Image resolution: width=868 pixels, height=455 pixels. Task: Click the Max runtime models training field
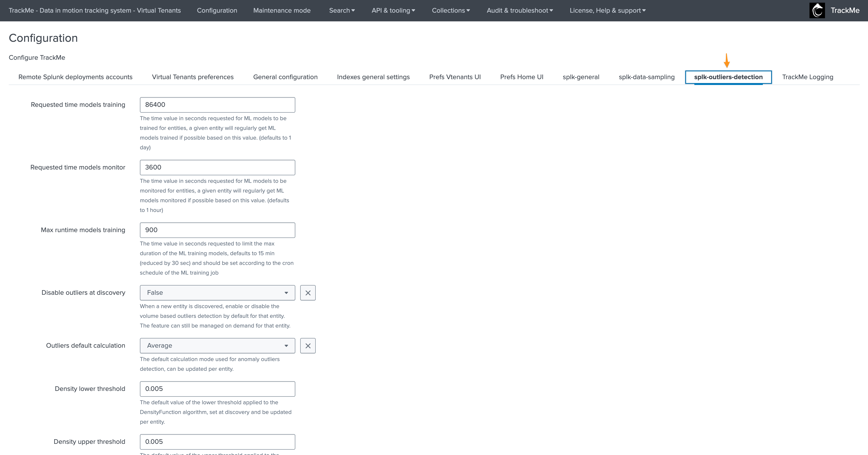tap(217, 230)
